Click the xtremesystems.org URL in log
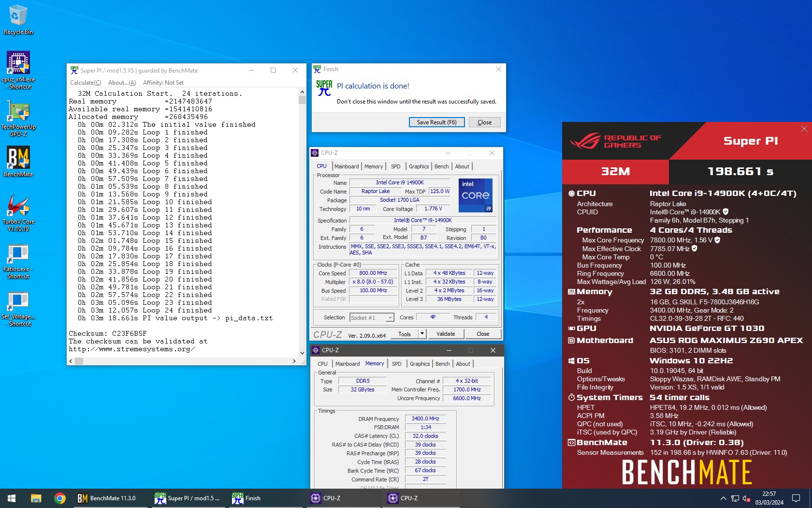 tap(132, 349)
